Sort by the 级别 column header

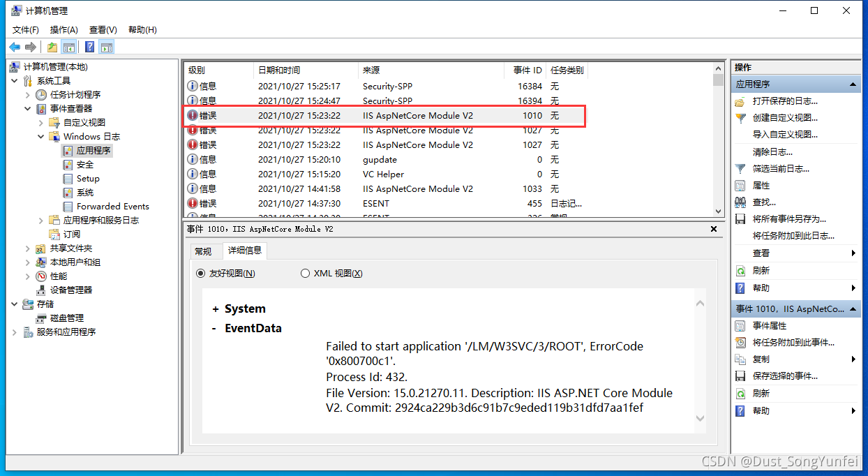[219, 70]
